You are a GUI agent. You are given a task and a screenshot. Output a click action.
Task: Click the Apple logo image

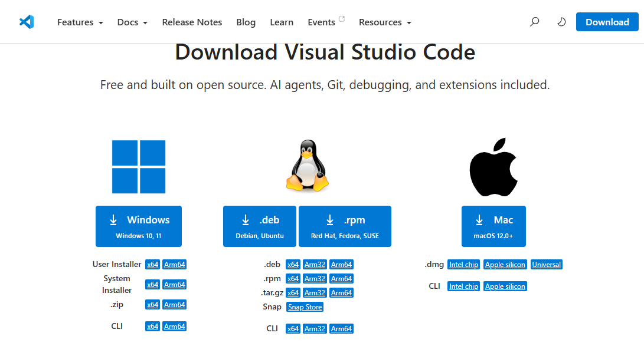(x=493, y=167)
